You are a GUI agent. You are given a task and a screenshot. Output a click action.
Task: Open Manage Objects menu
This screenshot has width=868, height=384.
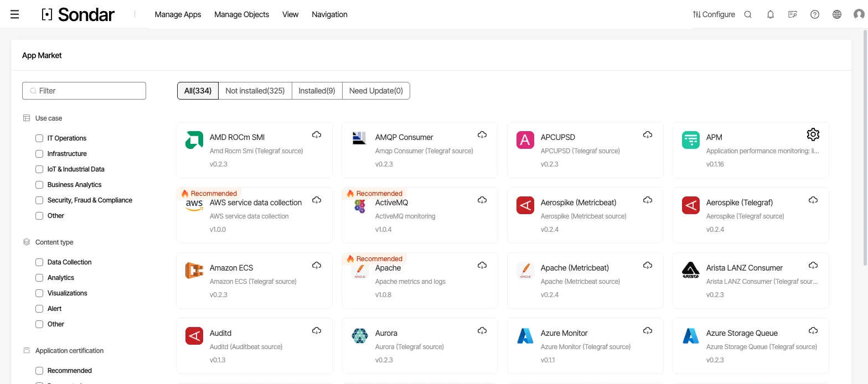241,14
